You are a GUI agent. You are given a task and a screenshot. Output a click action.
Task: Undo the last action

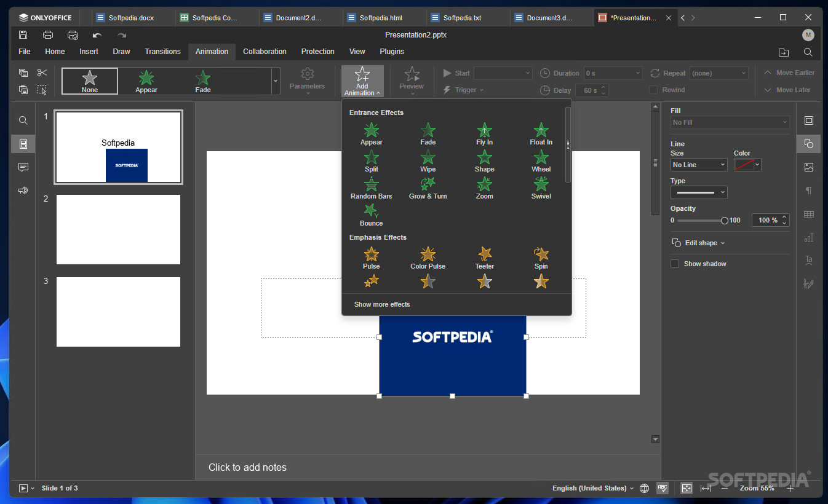[x=97, y=35]
